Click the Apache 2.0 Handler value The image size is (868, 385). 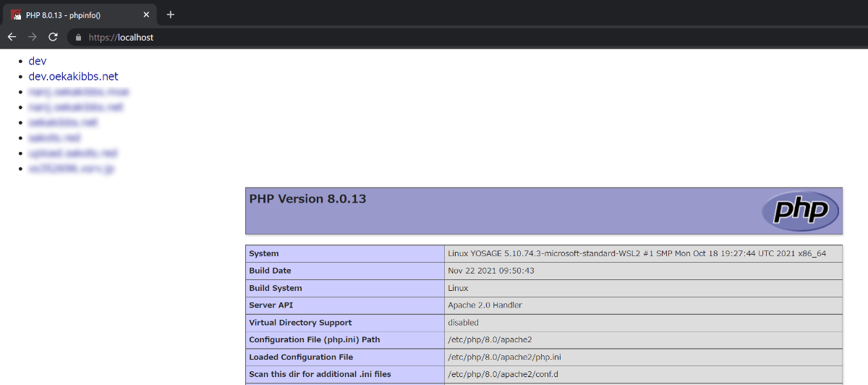pos(485,305)
